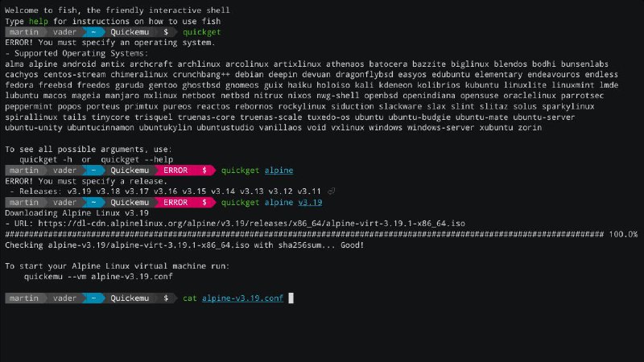Select "reactos" in the supported OS list
This screenshot has height=362, width=644.
[x=213, y=107]
